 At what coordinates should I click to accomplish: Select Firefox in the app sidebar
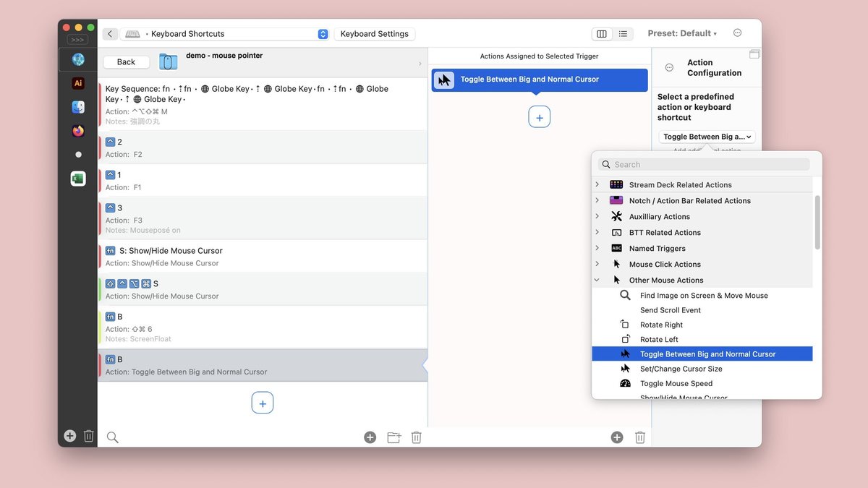[x=78, y=131]
